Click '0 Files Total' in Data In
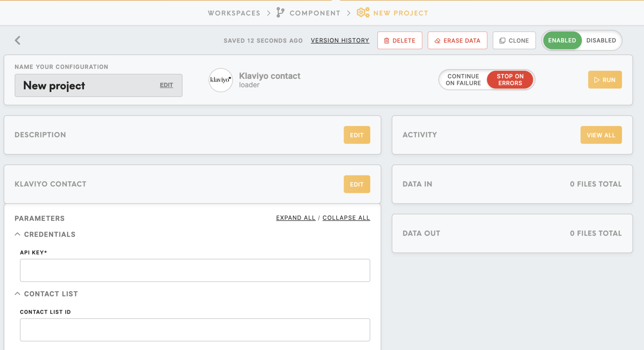The image size is (644, 350). (x=596, y=184)
